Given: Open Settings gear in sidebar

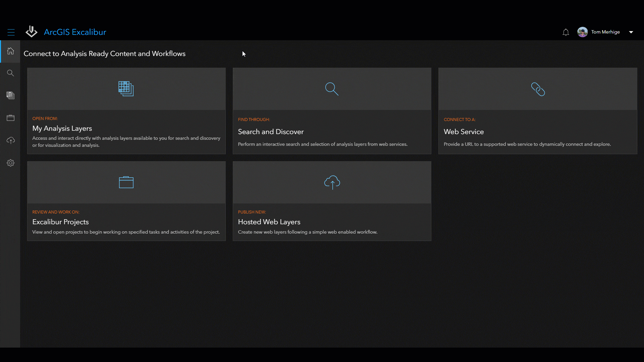Looking at the screenshot, I should pos(10,163).
